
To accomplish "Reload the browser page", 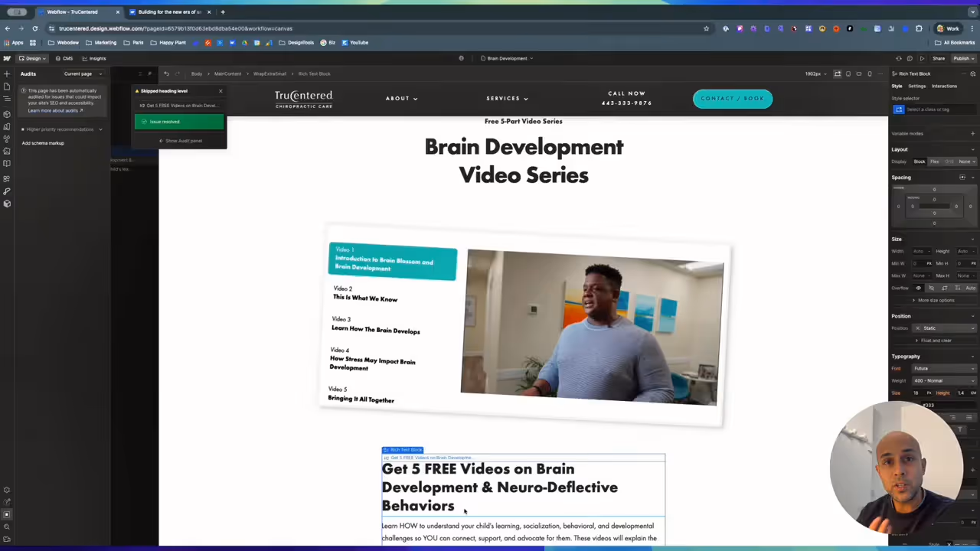I will point(34,28).
